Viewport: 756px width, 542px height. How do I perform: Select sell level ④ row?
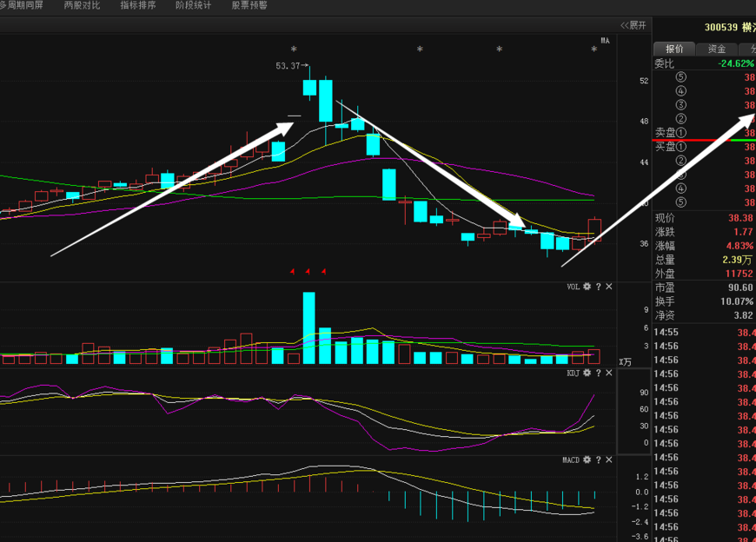704,91
